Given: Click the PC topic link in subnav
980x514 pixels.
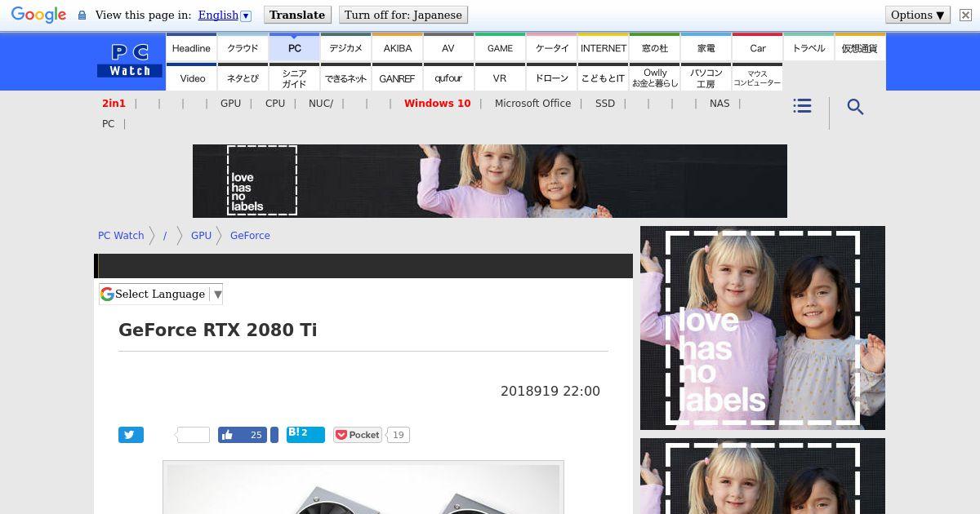Looking at the screenshot, I should pyautogui.click(x=108, y=123).
